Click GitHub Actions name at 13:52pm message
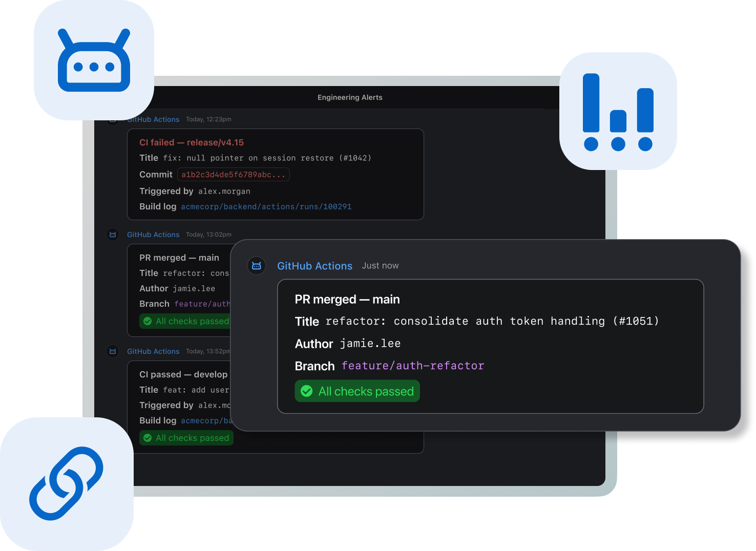Image resolution: width=756 pixels, height=551 pixels. tap(153, 351)
